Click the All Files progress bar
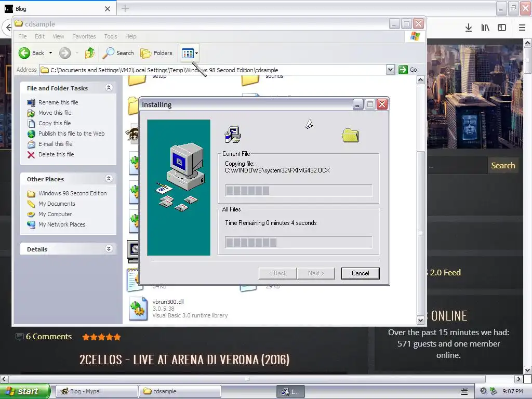Image resolution: width=532 pixels, height=399 pixels. [299, 243]
